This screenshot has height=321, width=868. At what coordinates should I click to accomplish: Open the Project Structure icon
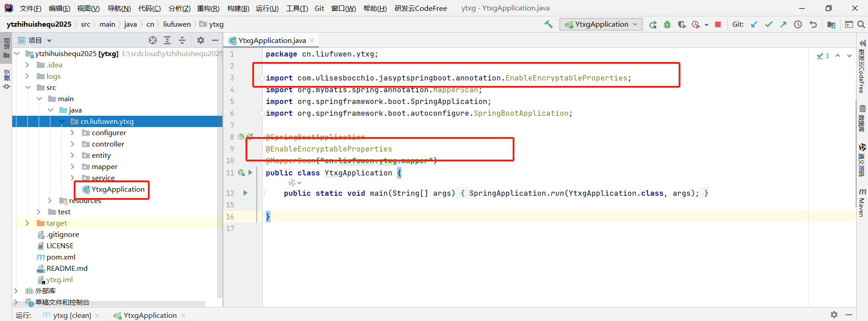click(x=831, y=24)
